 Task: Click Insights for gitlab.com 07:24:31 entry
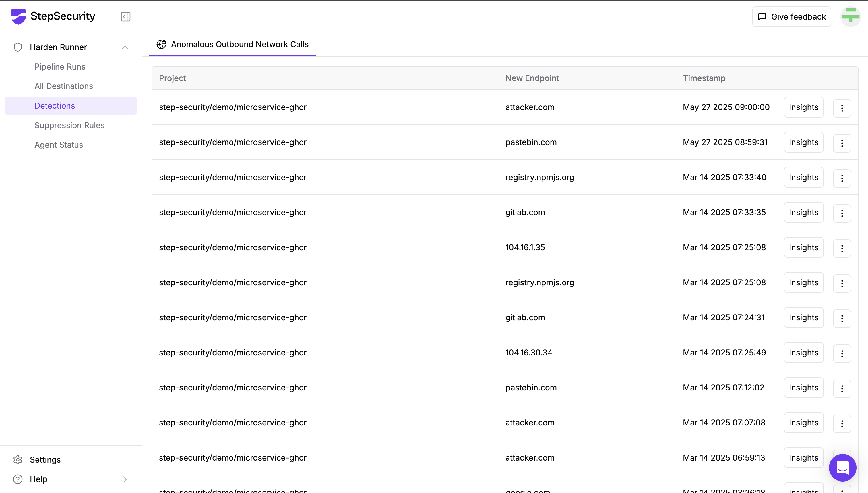[803, 318]
